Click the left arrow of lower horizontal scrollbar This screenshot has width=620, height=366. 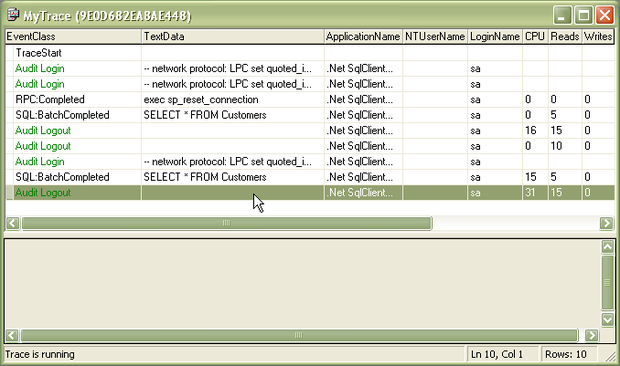point(12,335)
